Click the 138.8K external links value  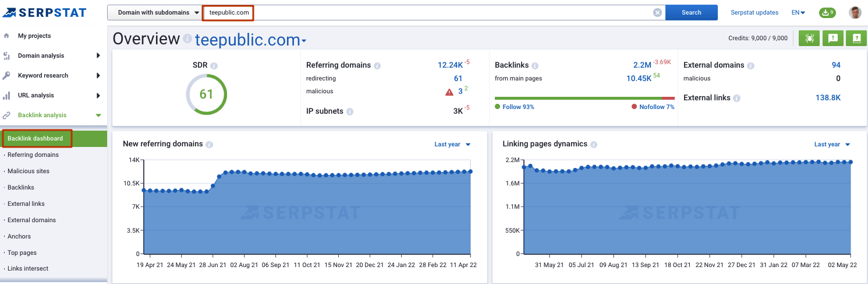[828, 98]
